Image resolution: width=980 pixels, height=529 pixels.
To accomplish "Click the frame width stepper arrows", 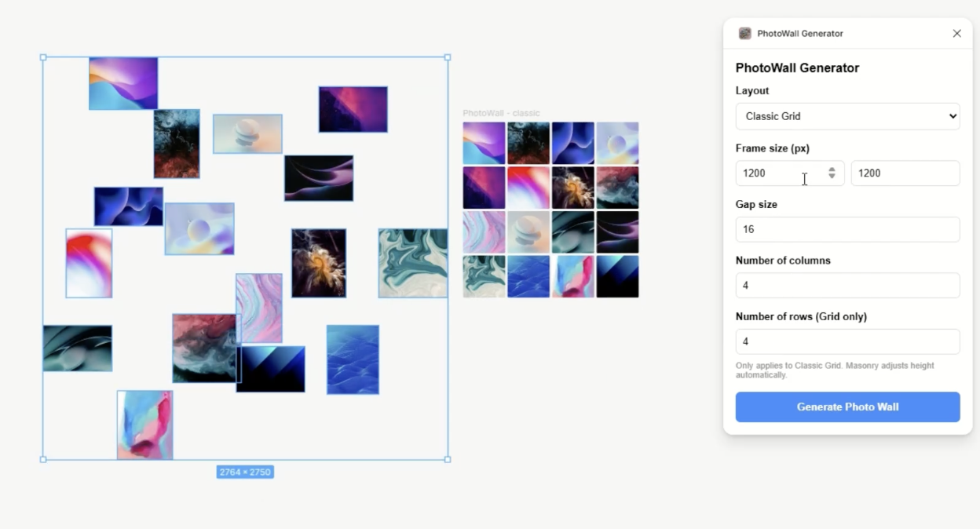I will point(832,173).
